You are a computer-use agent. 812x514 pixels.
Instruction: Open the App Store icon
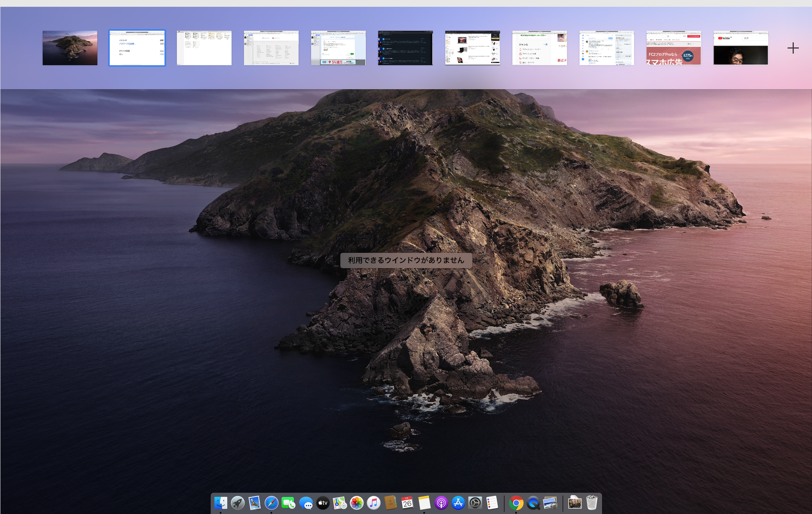458,503
